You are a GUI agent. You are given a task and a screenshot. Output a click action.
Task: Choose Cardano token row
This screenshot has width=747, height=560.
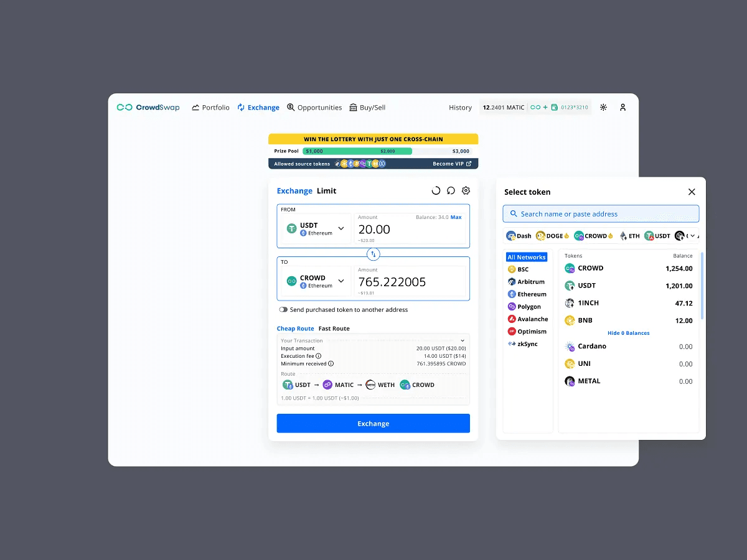629,347
